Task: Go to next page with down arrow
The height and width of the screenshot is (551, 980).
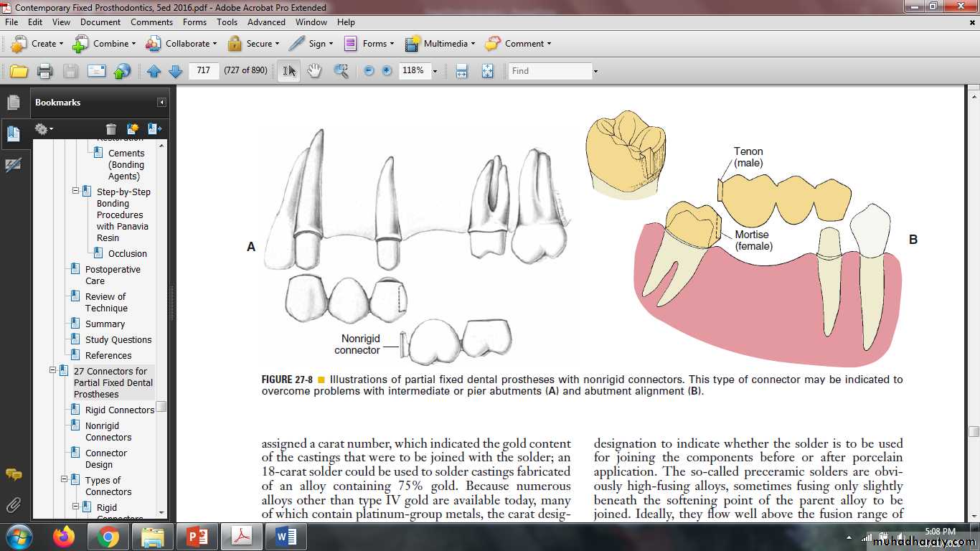Action: pyautogui.click(x=175, y=71)
